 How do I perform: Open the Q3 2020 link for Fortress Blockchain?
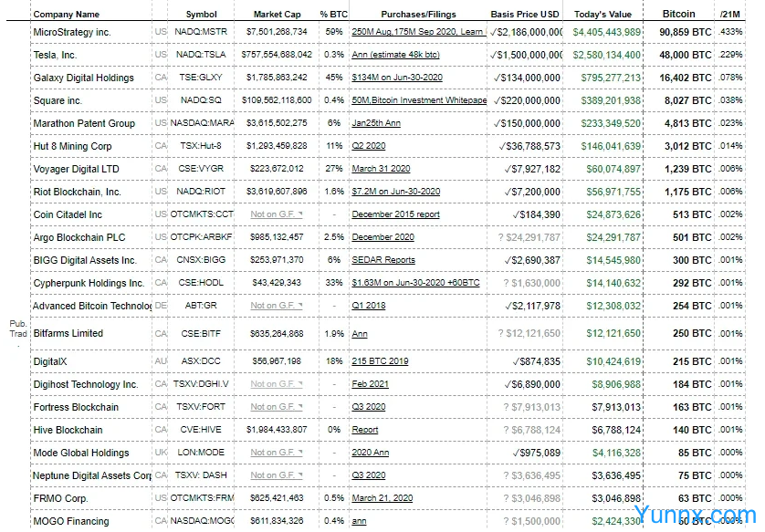coord(369,407)
